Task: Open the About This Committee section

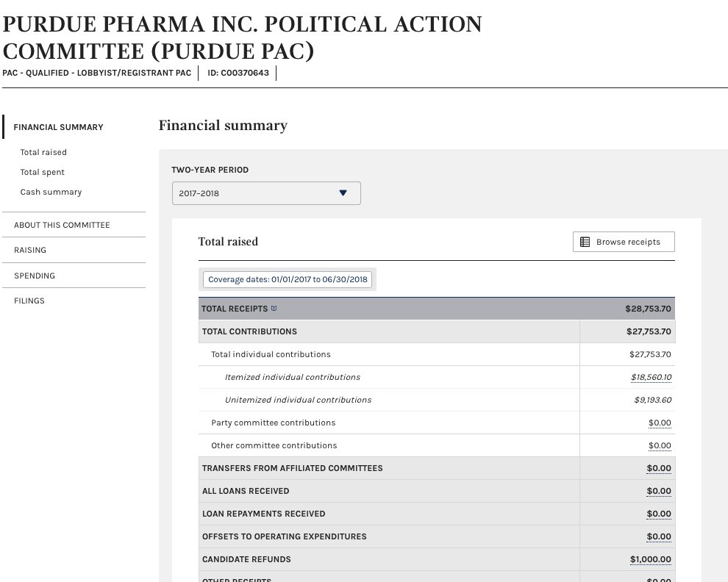Action: click(x=62, y=225)
